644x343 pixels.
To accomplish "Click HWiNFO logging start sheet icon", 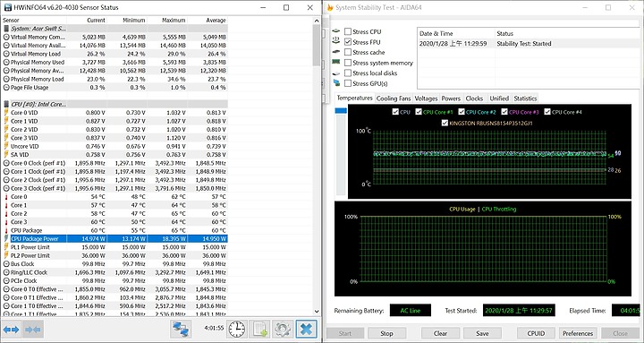I will (x=259, y=330).
